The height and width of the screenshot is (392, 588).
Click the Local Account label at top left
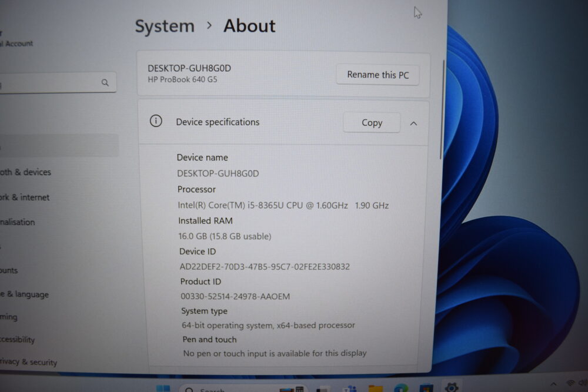coord(17,43)
